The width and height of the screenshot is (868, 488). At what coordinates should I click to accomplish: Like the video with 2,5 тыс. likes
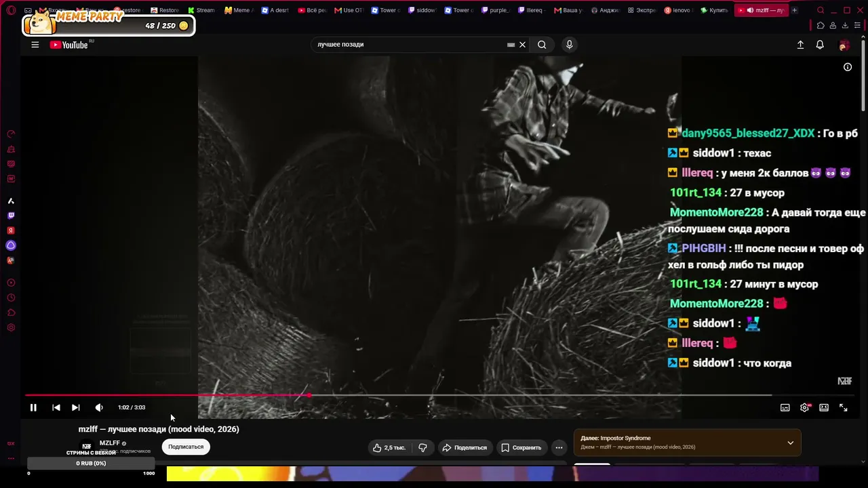point(389,447)
